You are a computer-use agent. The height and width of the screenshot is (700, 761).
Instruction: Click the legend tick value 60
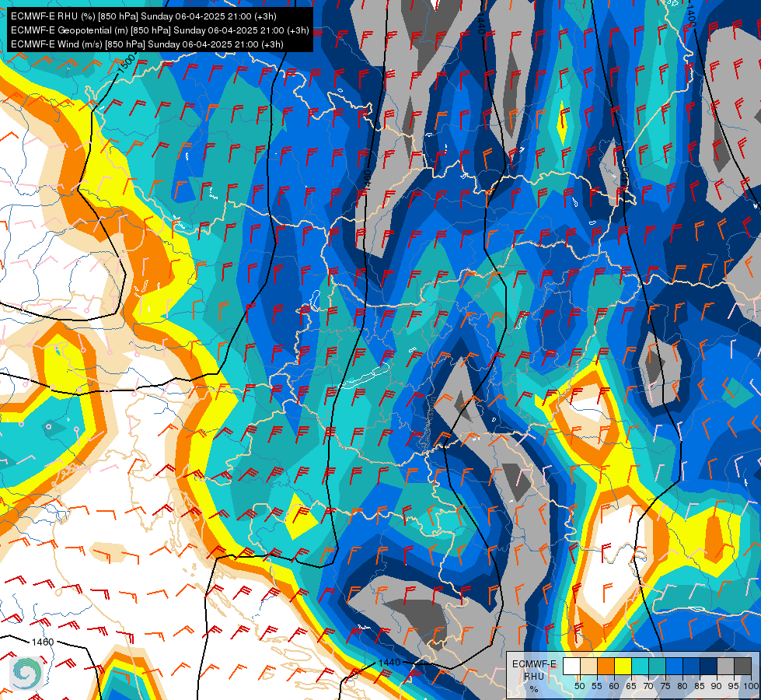(x=614, y=686)
